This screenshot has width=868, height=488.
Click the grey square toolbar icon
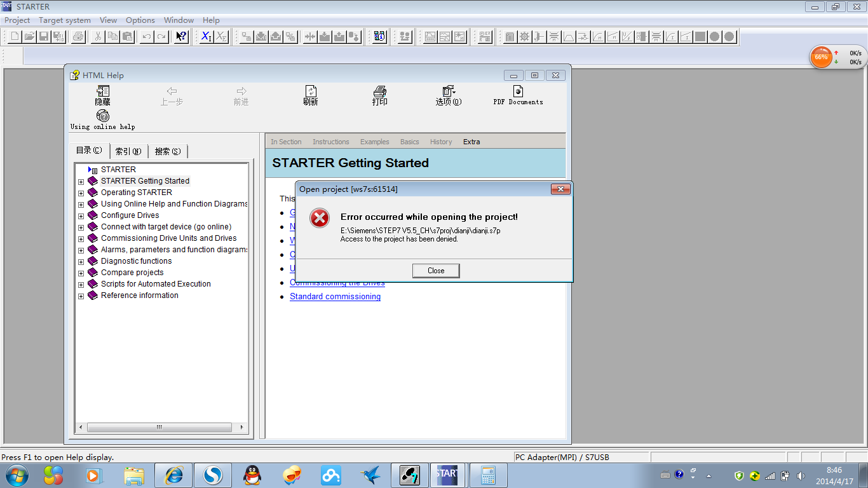(x=700, y=36)
